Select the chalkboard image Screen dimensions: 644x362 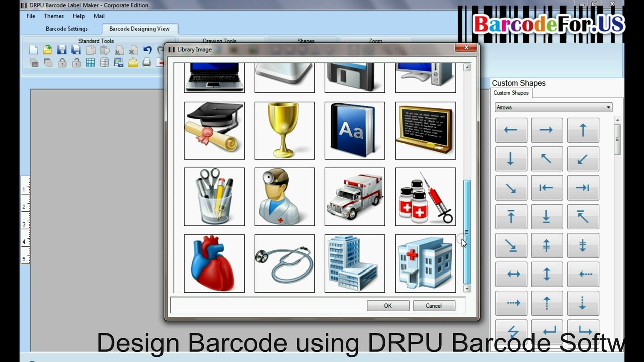point(426,130)
